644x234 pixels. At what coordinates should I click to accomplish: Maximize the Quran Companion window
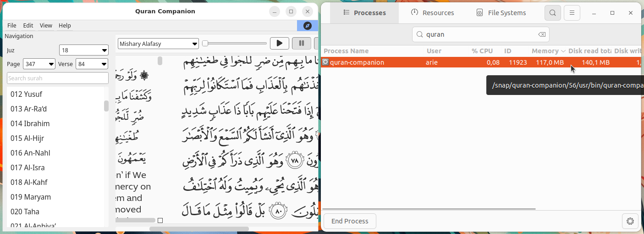[x=291, y=11]
